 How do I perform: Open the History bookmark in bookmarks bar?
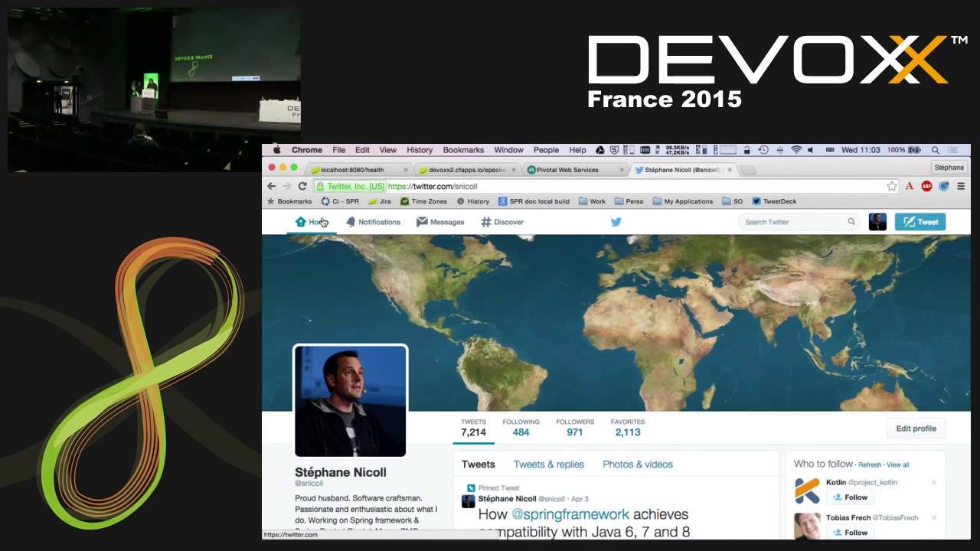point(473,201)
